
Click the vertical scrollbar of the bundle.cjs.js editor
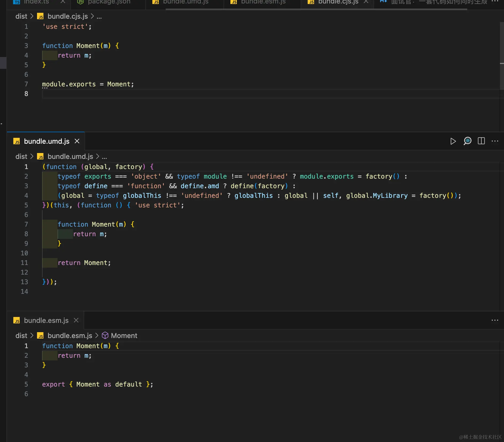[x=502, y=56]
